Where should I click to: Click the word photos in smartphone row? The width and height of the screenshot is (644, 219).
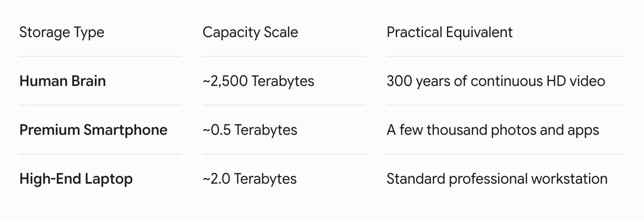point(516,131)
